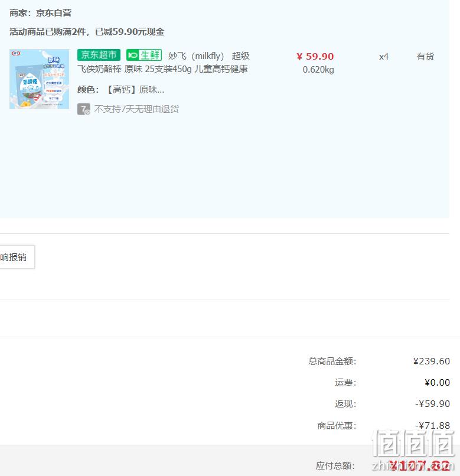Click the quantity x4
The width and height of the screenshot is (460, 476).
coord(384,57)
